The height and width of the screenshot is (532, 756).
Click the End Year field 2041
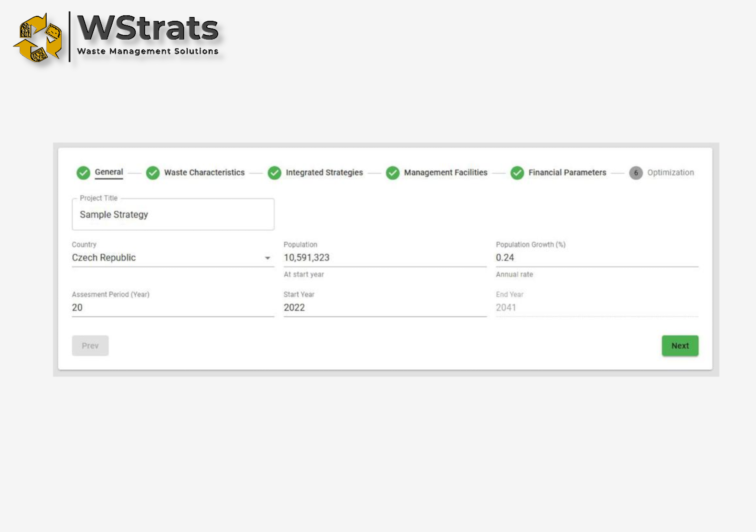pos(597,308)
